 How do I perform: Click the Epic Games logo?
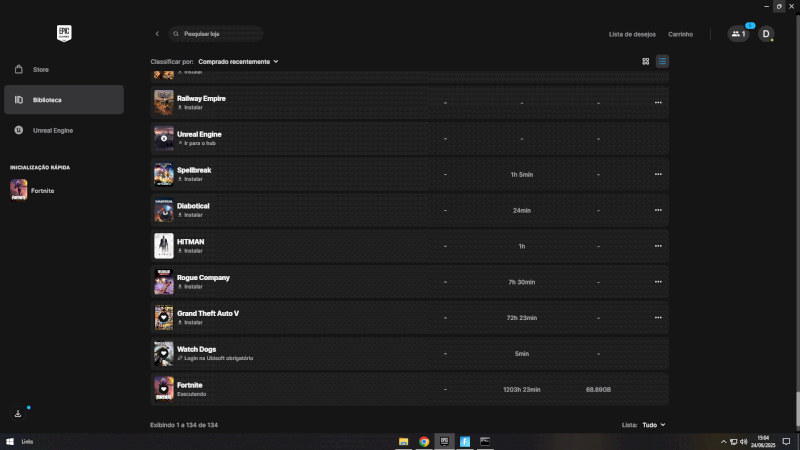64,33
